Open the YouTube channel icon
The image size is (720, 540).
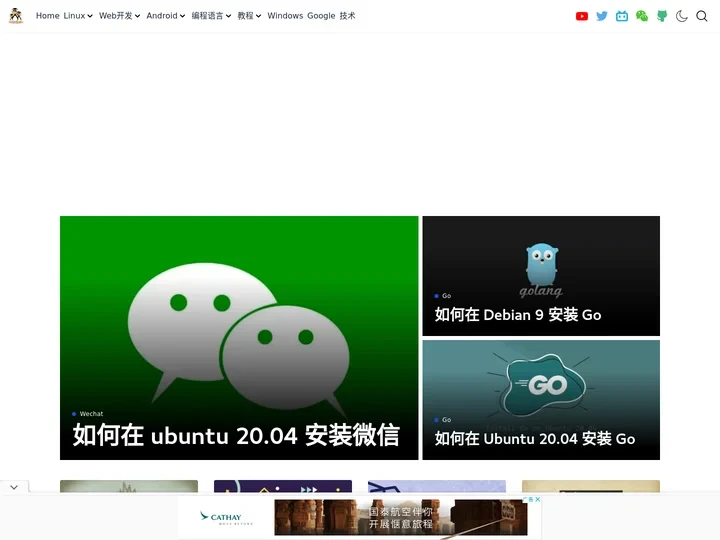tap(582, 16)
